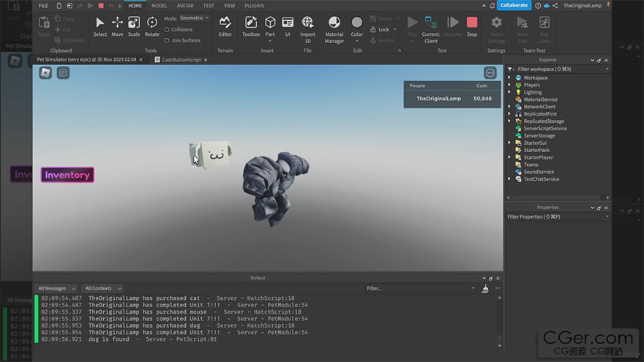
Task: Click the Filter workspace field
Action: coord(558,69)
